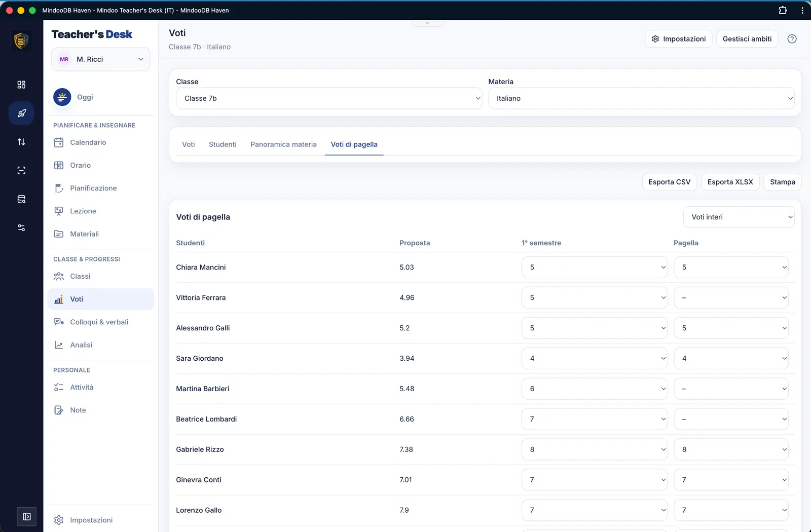This screenshot has height=532, width=811.
Task: Switch to the Studenti tab
Action: 223,144
